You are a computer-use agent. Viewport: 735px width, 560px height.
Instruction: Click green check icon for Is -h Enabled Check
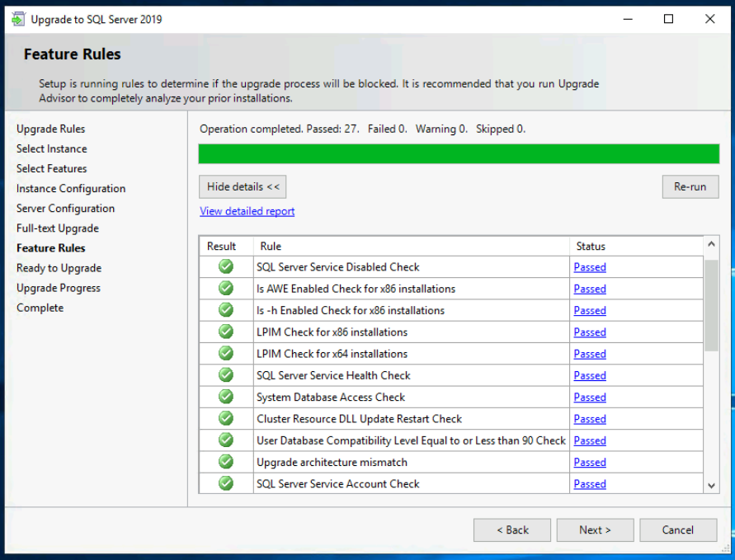(226, 310)
